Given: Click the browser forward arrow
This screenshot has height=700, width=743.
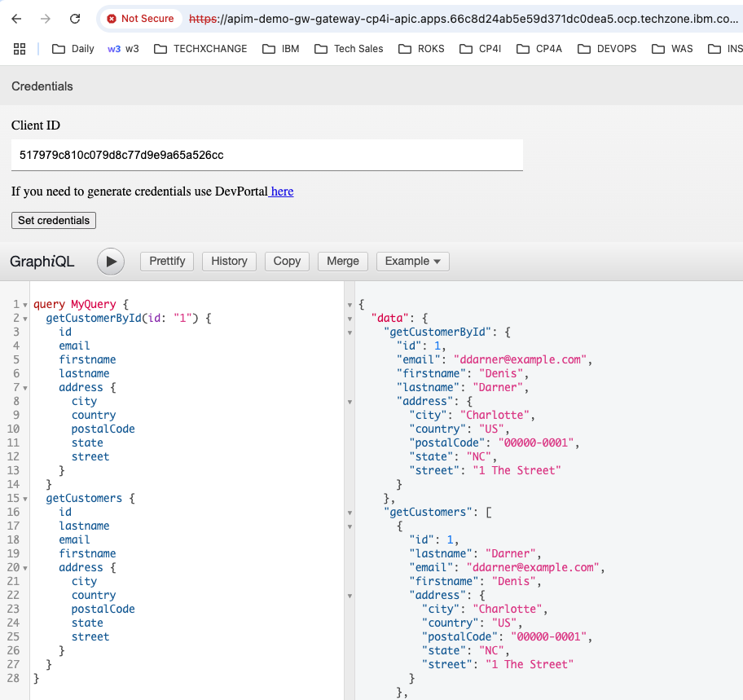Looking at the screenshot, I should click(x=46, y=19).
